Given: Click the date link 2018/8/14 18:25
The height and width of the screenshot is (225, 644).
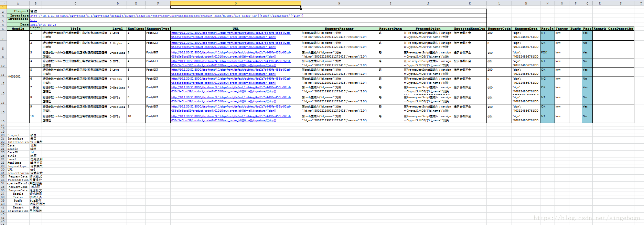Looking at the screenshot, I should point(43,25).
